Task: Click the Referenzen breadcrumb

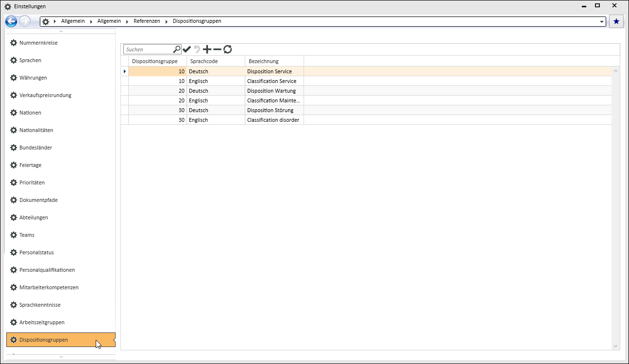Action: tap(147, 21)
